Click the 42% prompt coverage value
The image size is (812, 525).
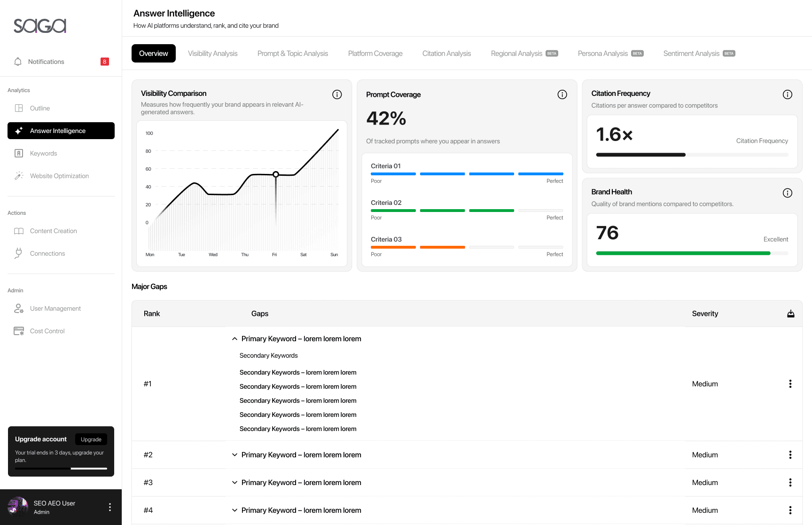[x=386, y=118]
